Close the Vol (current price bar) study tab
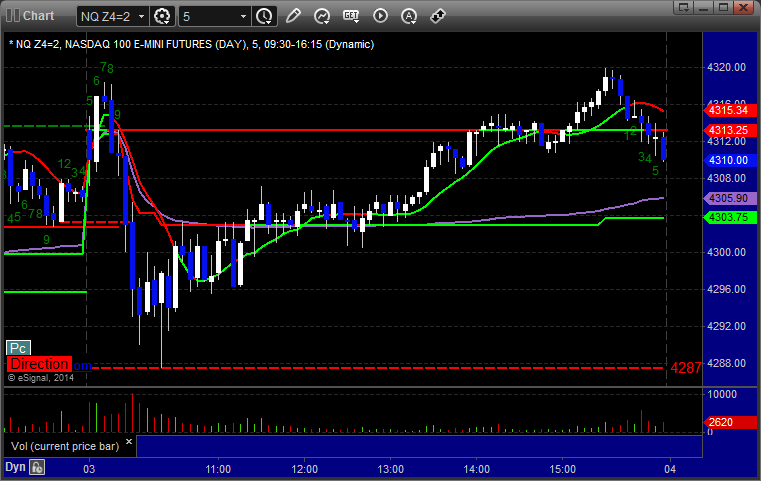Screen dimensions: 761x481 [129, 442]
